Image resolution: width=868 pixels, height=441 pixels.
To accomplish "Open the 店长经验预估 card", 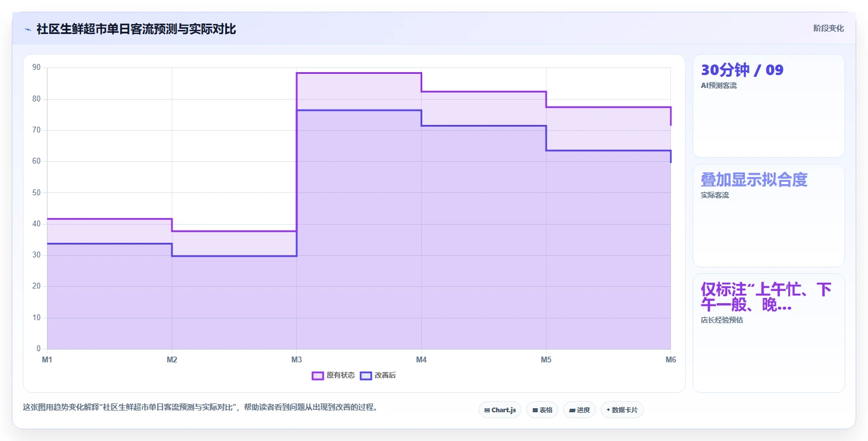I will 768,333.
